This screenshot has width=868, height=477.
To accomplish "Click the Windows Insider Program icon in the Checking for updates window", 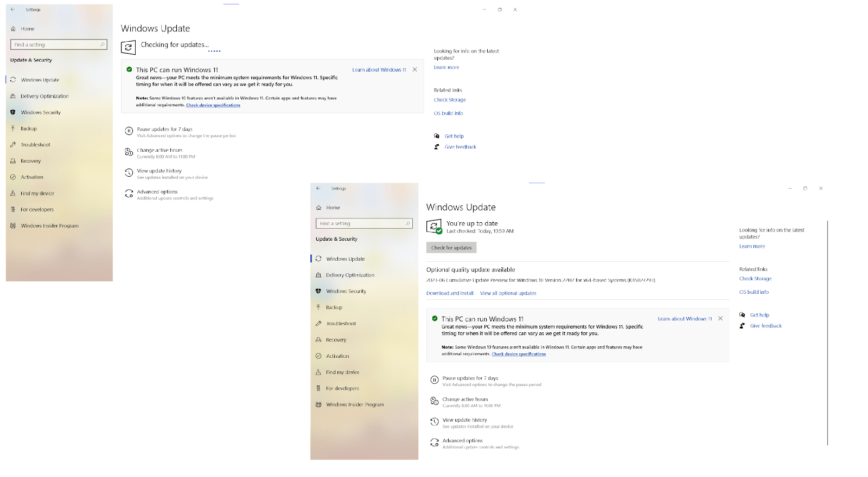I will [13, 225].
